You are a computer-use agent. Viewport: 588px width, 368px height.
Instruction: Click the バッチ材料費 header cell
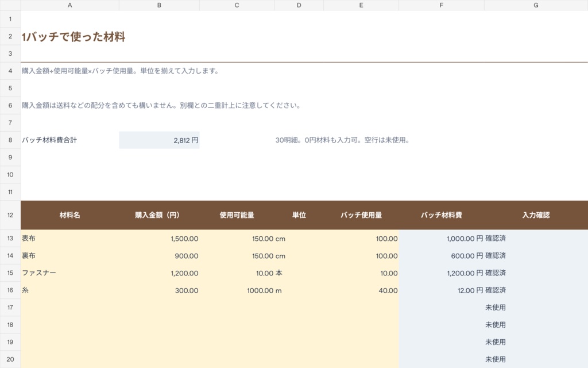tap(442, 215)
